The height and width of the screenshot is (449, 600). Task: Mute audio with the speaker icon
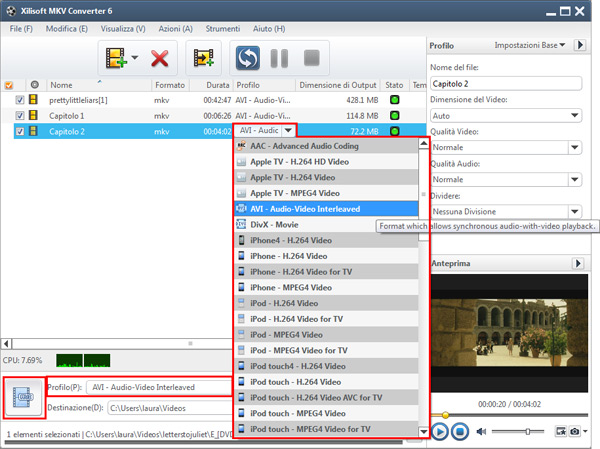point(482,431)
